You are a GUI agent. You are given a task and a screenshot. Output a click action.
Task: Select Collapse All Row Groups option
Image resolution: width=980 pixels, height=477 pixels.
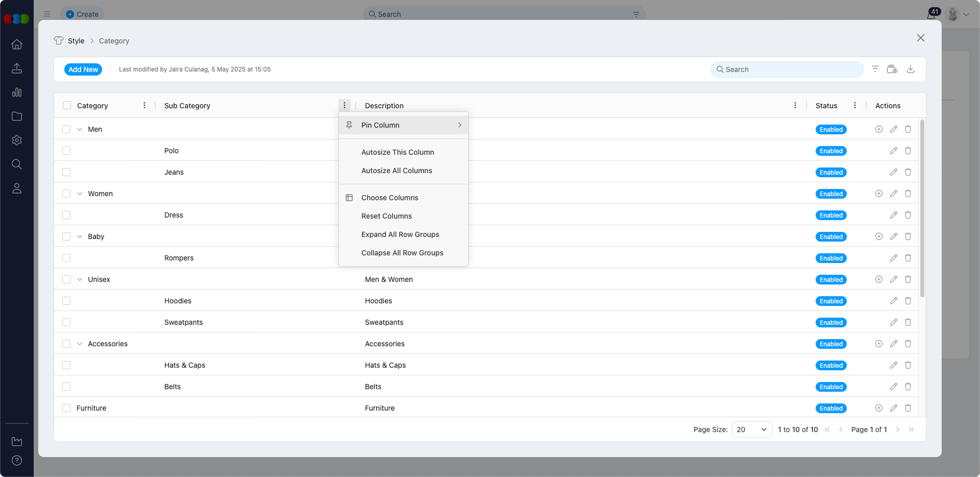tap(402, 253)
